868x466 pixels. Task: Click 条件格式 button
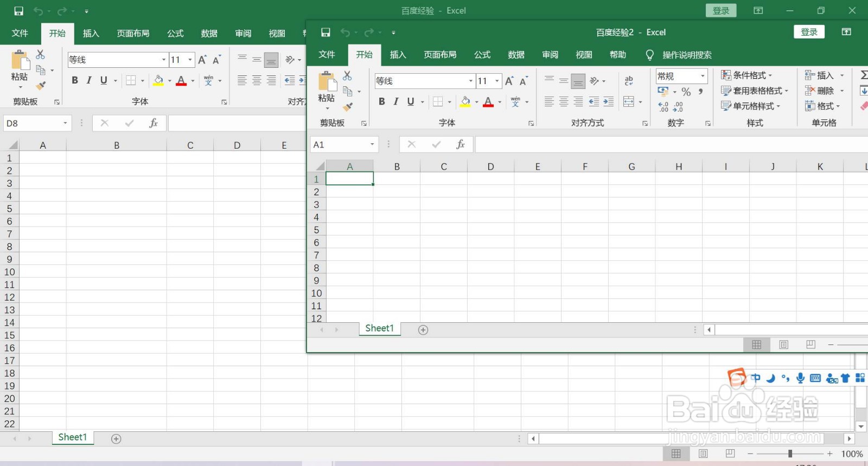[x=746, y=75]
